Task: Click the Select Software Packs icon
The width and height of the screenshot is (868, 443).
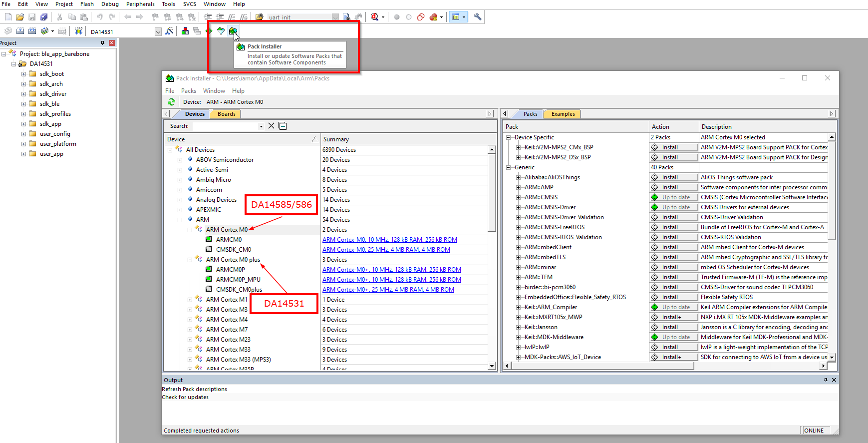Action: (x=221, y=31)
